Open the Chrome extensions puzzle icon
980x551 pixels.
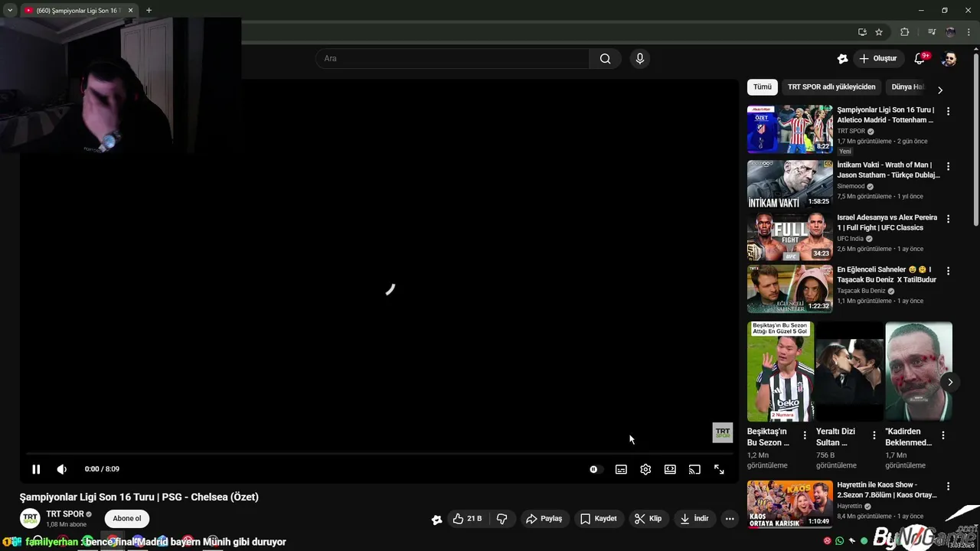click(x=905, y=32)
